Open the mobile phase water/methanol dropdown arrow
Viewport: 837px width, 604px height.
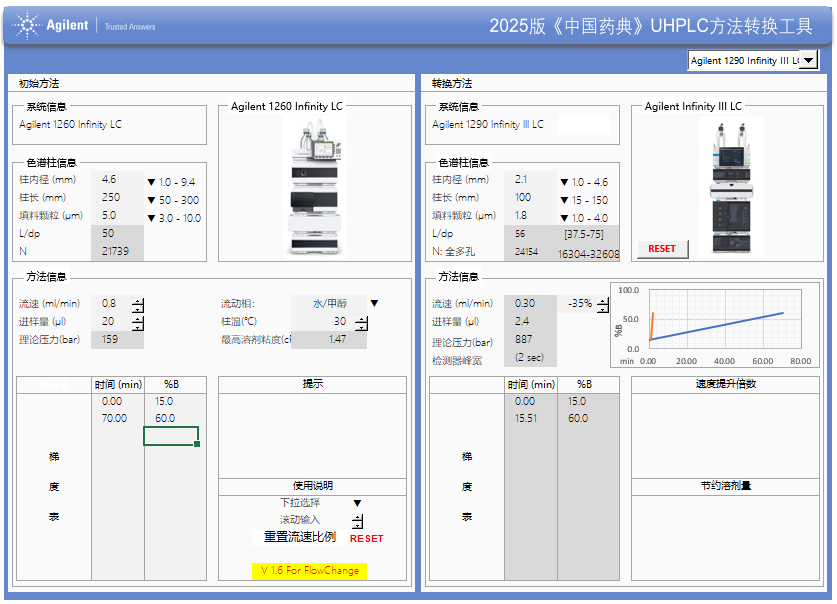375,303
